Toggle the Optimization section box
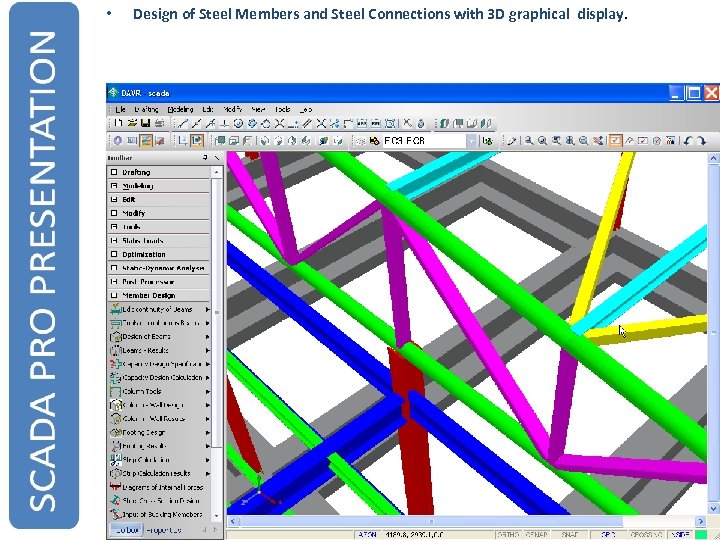The height and width of the screenshot is (540, 720). coord(114,254)
